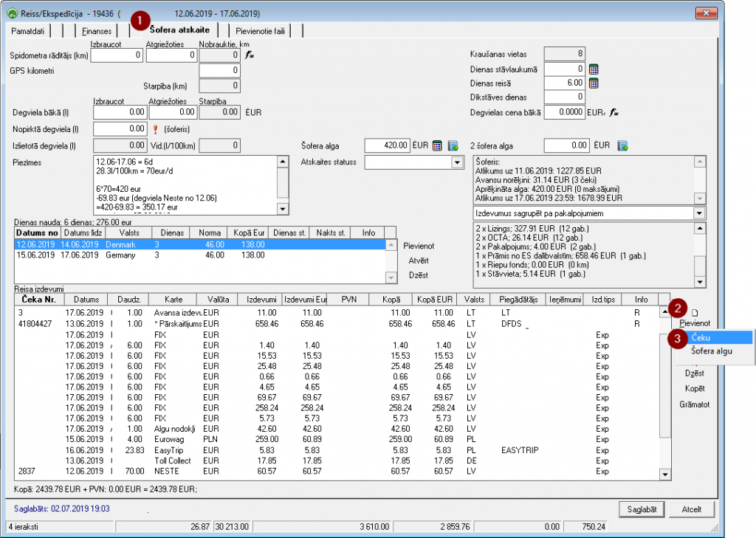756x538 pixels.
Task: Click the application icon in title bar
Action: tap(13, 13)
